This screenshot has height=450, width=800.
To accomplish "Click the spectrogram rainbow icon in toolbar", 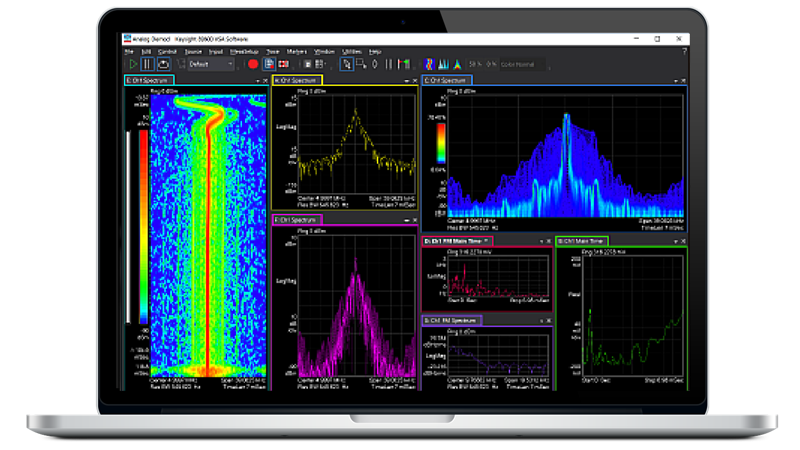I will pos(429,64).
